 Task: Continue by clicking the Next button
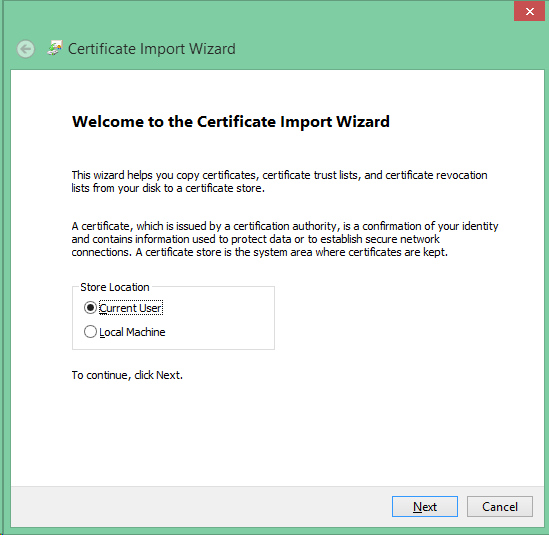coord(425,506)
